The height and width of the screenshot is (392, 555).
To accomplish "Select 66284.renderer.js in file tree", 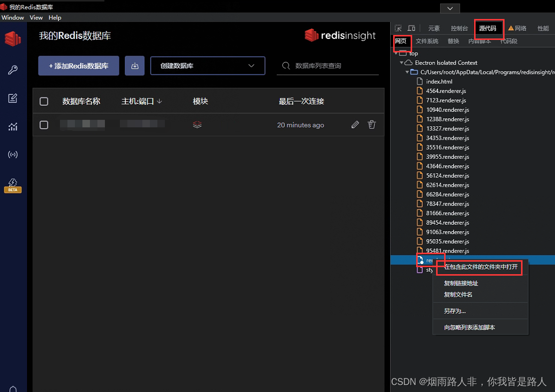I will (448, 194).
